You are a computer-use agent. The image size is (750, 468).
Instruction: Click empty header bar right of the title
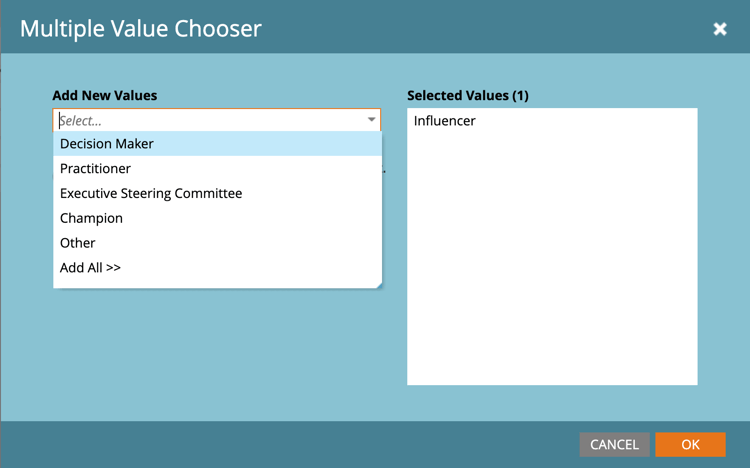pyautogui.click(x=480, y=28)
